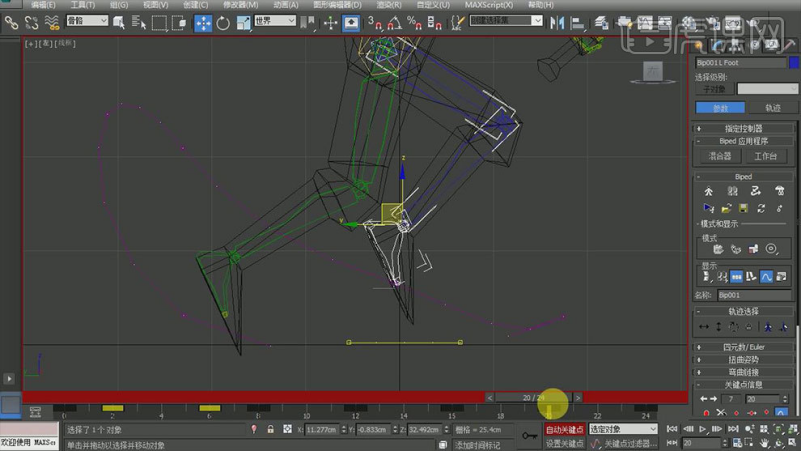The height and width of the screenshot is (451, 802).
Task: Click the Biped Save File icon
Action: pos(744,208)
